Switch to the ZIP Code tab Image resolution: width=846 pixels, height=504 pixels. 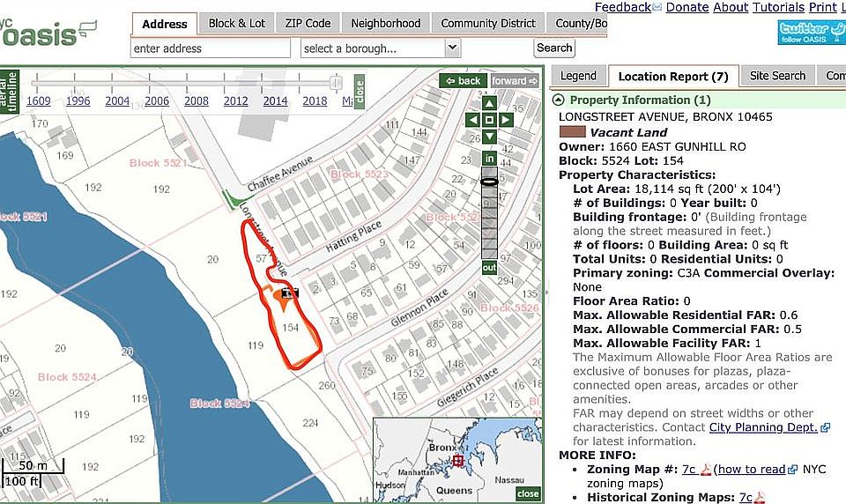point(308,23)
